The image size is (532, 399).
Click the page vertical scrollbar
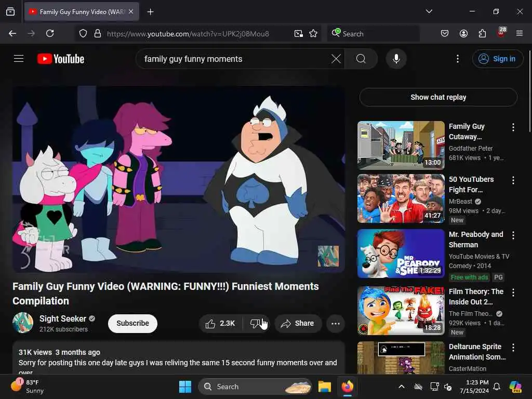click(529, 91)
